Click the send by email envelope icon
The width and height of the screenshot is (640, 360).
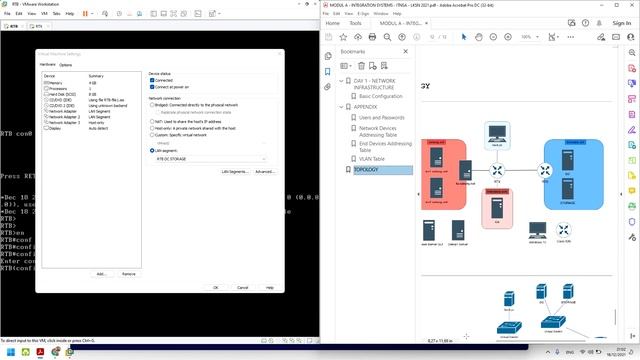616,37
